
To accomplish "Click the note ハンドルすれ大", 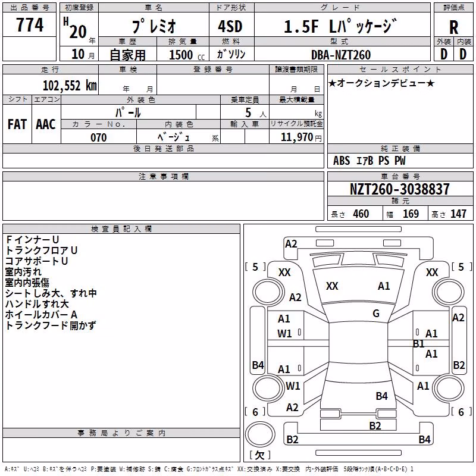I will [37, 303].
